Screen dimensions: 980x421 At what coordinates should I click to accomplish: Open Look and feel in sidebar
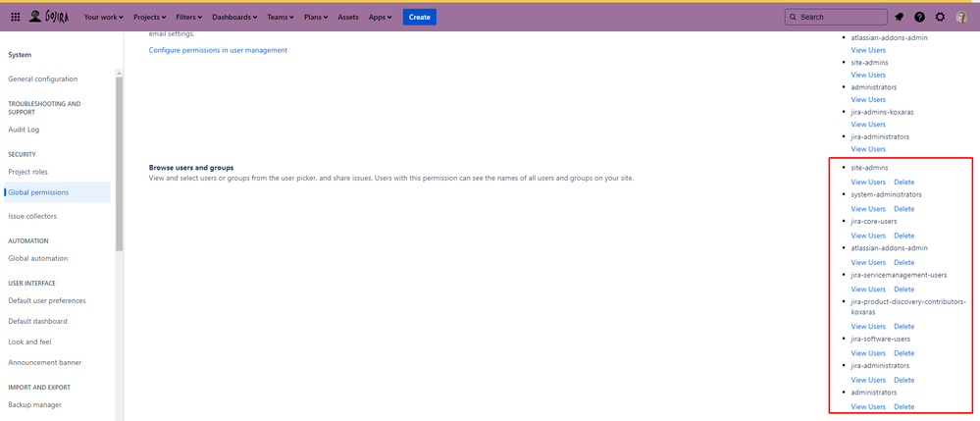(x=30, y=342)
